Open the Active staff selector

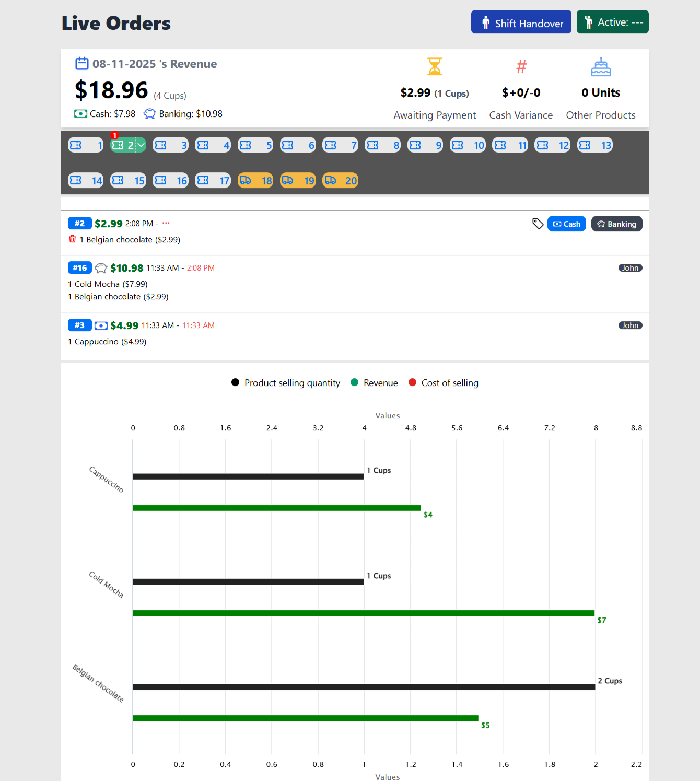(x=612, y=22)
